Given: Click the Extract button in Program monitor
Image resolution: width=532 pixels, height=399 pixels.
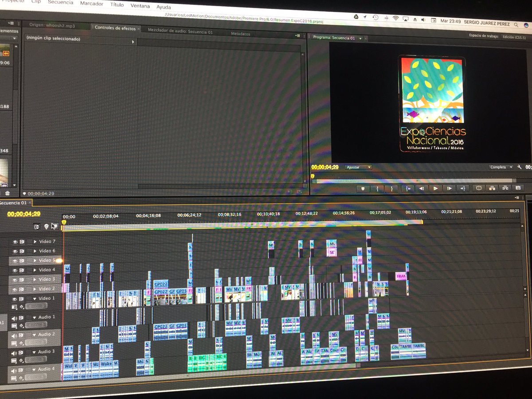Looking at the screenshot, I should click(505, 188).
